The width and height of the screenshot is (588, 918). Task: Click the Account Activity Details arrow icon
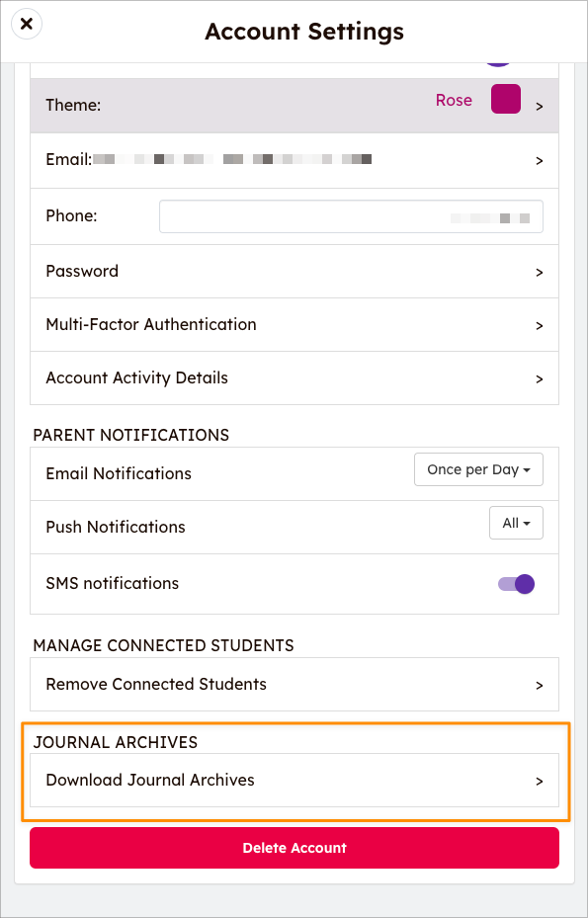pos(540,379)
